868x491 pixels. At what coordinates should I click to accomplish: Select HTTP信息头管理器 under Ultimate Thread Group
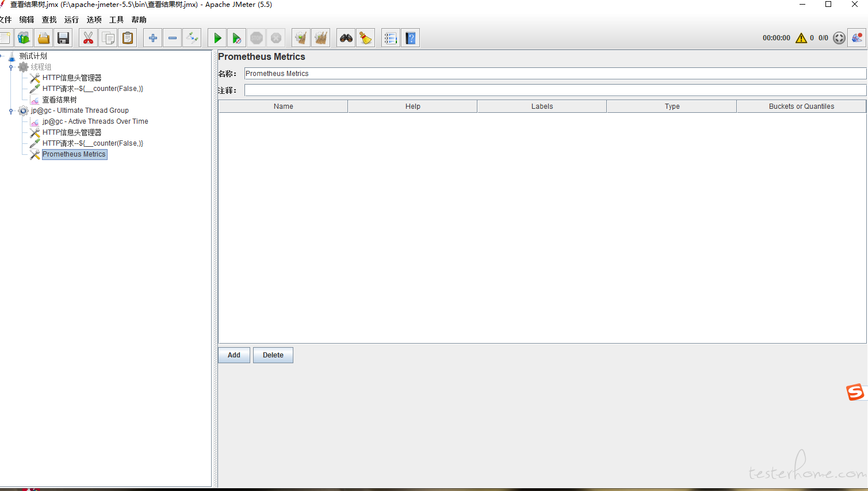point(72,132)
